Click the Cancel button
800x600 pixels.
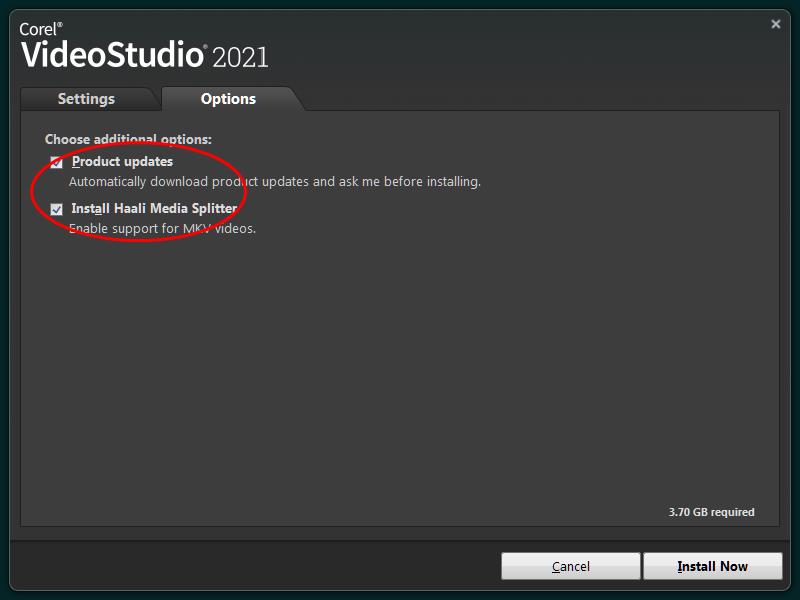(570, 566)
